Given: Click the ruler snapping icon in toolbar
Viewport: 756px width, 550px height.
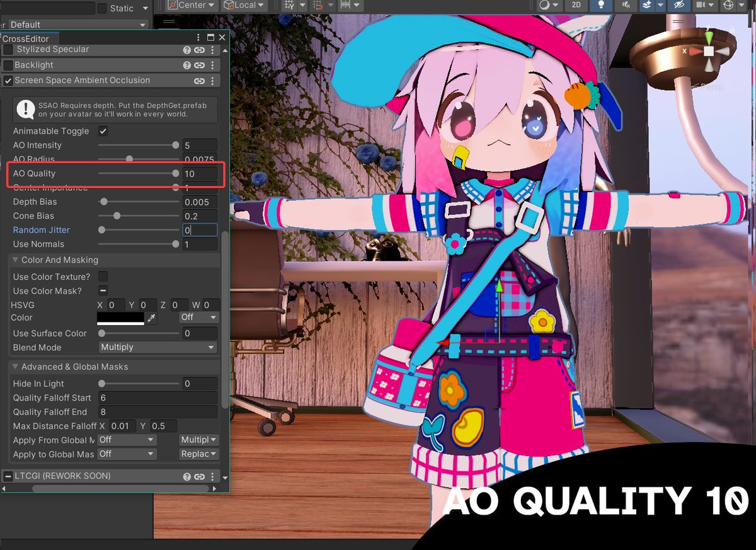Looking at the screenshot, I should pos(346,5).
